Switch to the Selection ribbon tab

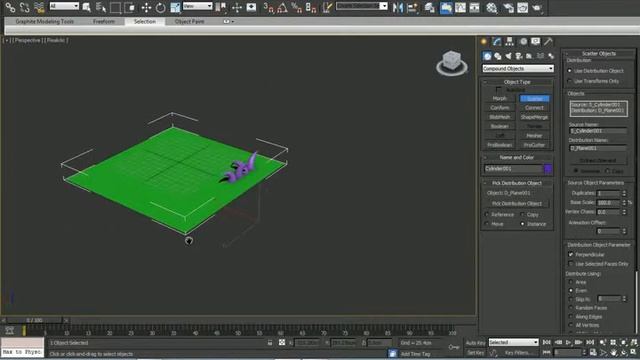pyautogui.click(x=144, y=21)
